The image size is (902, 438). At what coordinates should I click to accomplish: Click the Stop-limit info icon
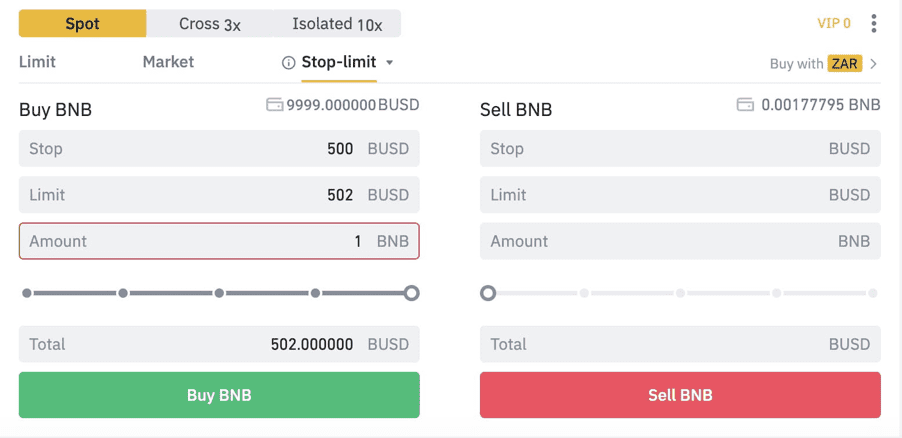point(288,63)
